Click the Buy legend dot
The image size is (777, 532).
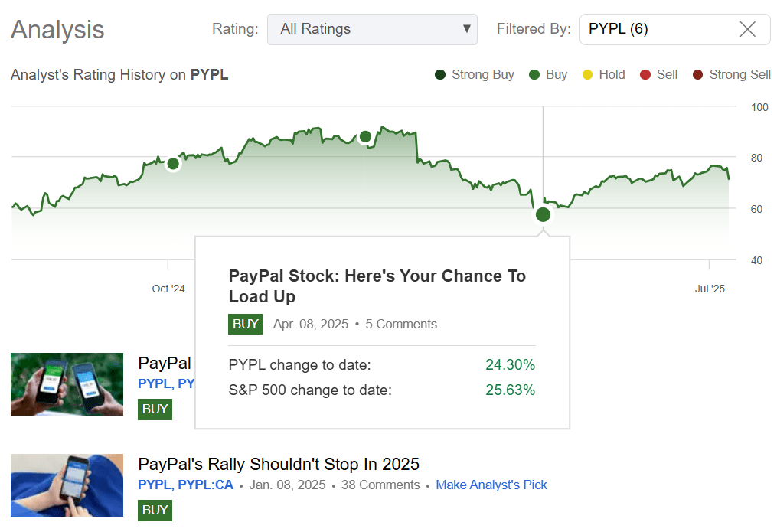click(x=535, y=74)
